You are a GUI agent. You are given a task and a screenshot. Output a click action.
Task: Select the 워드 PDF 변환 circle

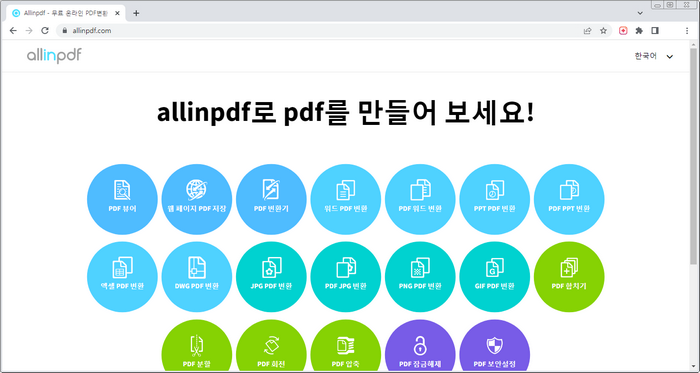click(x=346, y=199)
